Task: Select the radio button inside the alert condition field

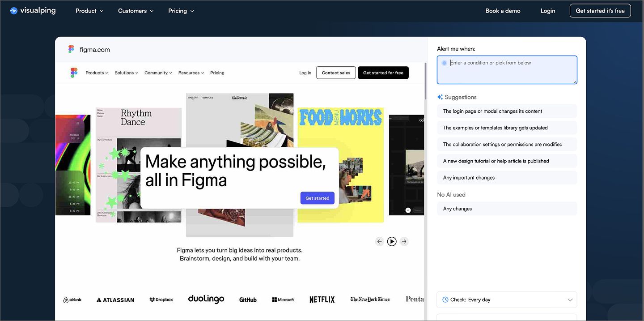Action: pyautogui.click(x=444, y=63)
